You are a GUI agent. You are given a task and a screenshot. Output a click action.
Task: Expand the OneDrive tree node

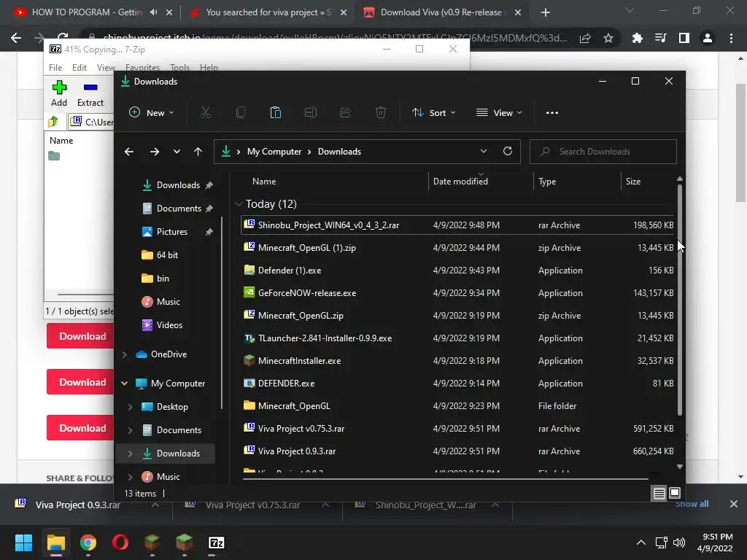pyautogui.click(x=124, y=354)
